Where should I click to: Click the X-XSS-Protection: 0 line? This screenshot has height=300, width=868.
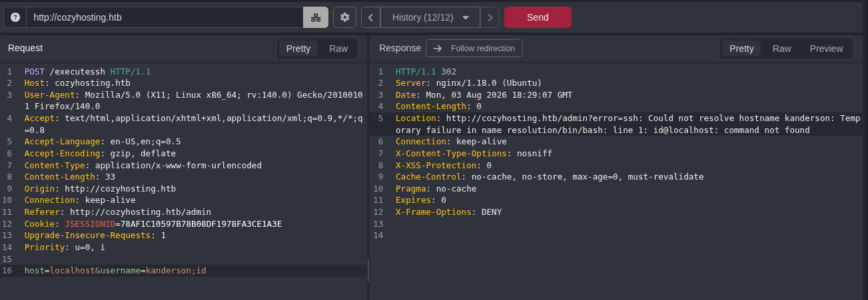pyautogui.click(x=444, y=165)
